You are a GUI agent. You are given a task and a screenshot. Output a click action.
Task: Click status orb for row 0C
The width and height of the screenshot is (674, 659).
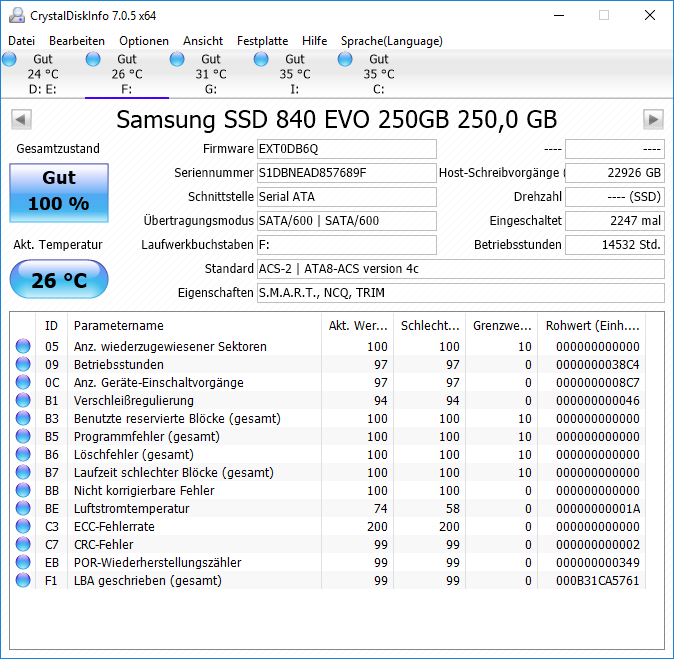[x=23, y=382]
